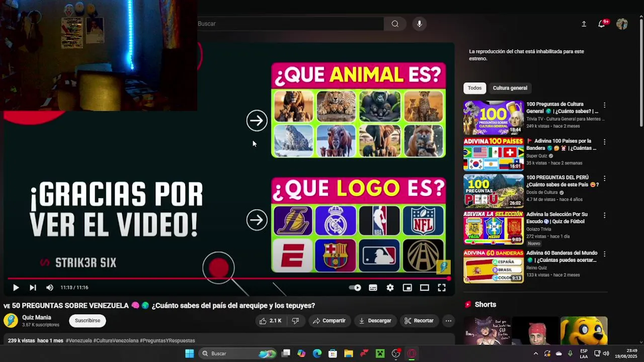Select the Cultura general filter chip
The width and height of the screenshot is (644, 362).
coord(510,88)
